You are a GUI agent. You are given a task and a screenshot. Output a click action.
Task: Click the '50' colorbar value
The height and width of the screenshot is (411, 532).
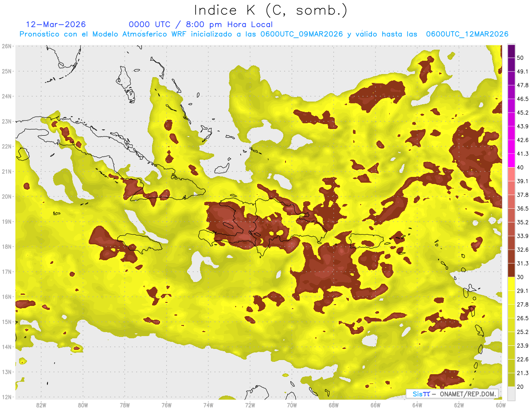pos(520,58)
